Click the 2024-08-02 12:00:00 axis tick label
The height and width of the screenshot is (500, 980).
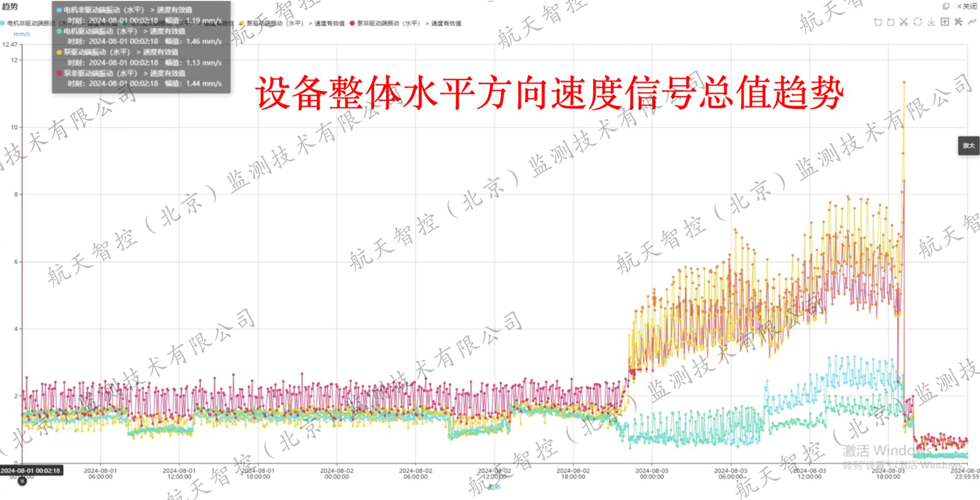click(494, 474)
